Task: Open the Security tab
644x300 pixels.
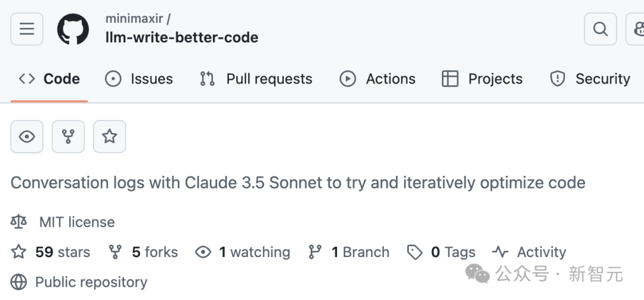Action: tap(590, 79)
